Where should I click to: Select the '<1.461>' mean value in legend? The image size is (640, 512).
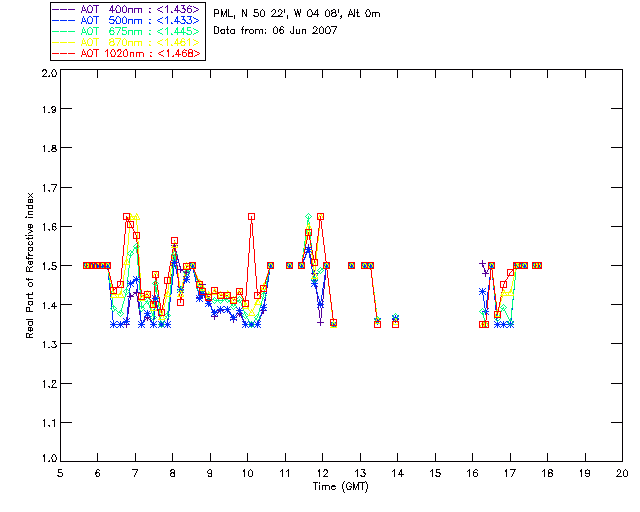click(178, 42)
